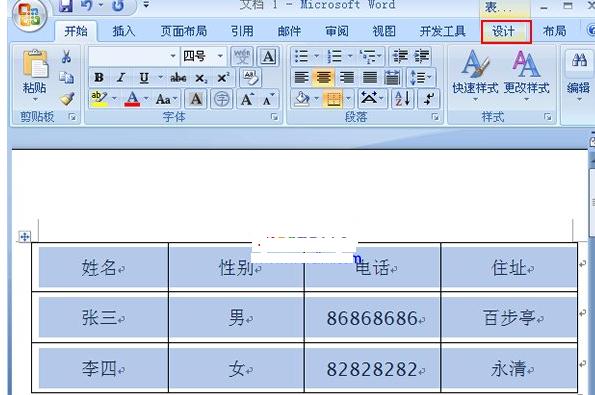Apply the yellow text highlight color
The width and height of the screenshot is (595, 395).
99,99
